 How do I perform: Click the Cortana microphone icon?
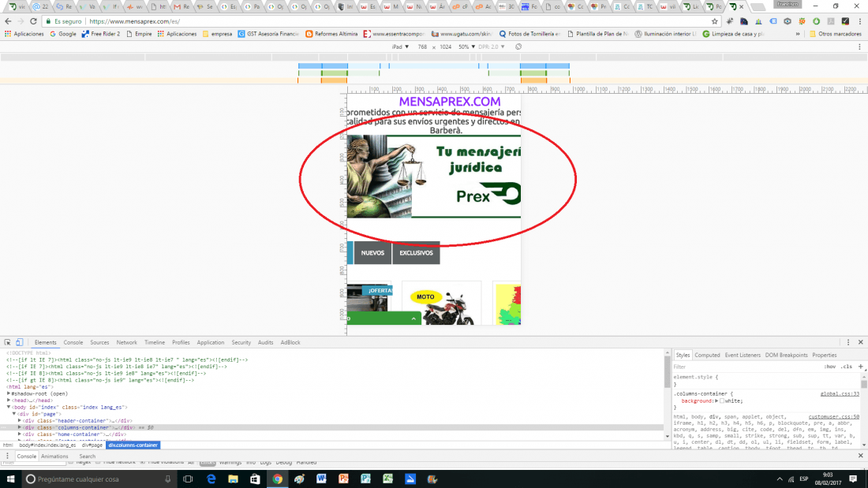tap(168, 479)
